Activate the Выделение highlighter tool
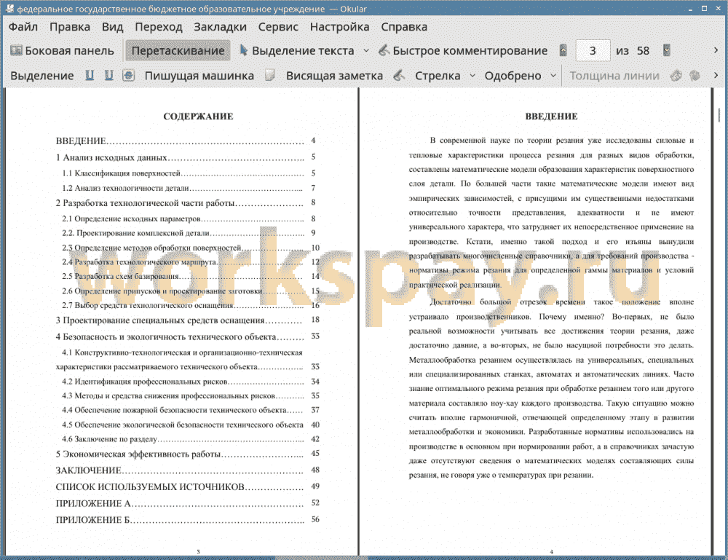This screenshot has width=728, height=560. pyautogui.click(x=42, y=76)
